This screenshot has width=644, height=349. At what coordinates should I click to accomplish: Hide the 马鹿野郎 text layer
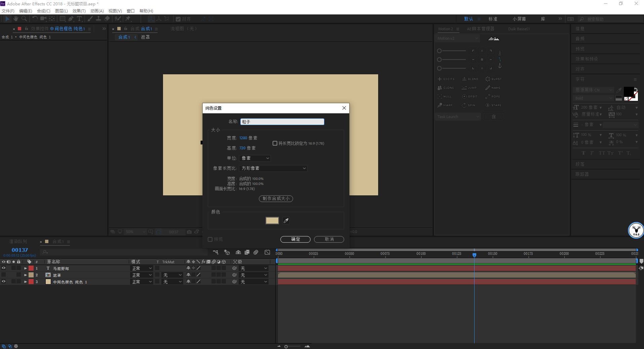[4, 268]
